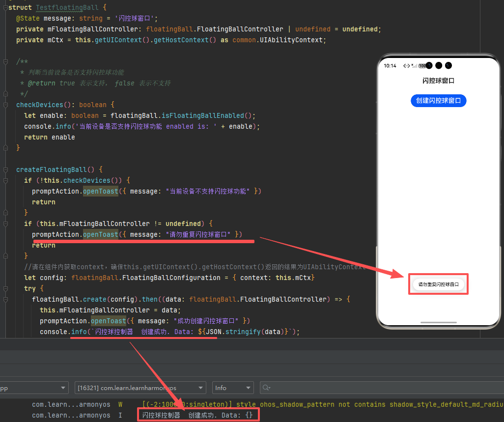The width and height of the screenshot is (504, 422).
Task: Open the process dropdown showing [16321] com.learn.learnharmonyos
Action: tap(140, 388)
